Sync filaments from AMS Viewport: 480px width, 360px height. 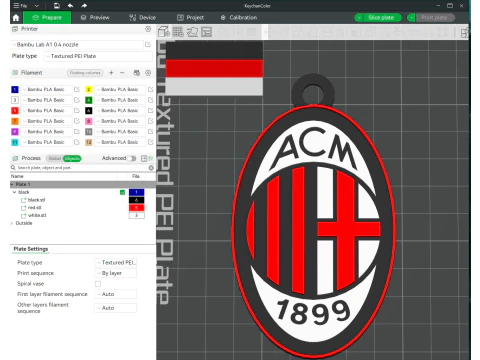136,73
